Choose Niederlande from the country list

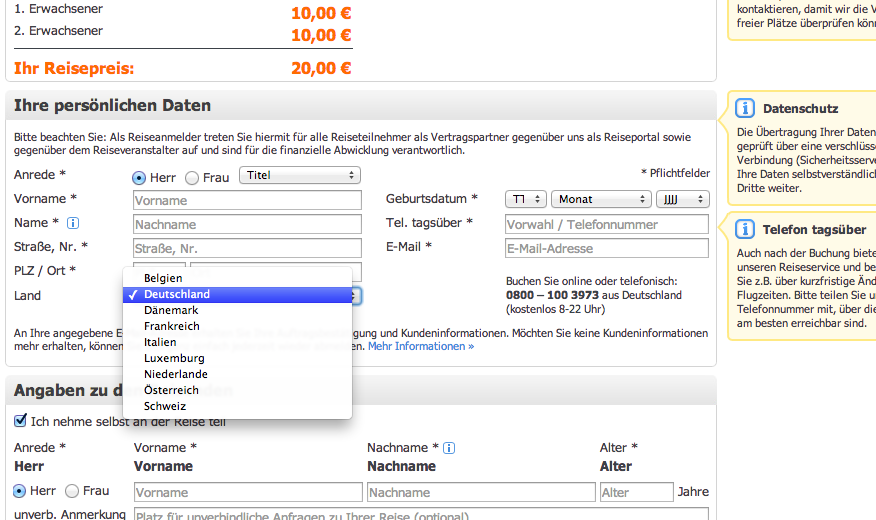tap(237, 374)
